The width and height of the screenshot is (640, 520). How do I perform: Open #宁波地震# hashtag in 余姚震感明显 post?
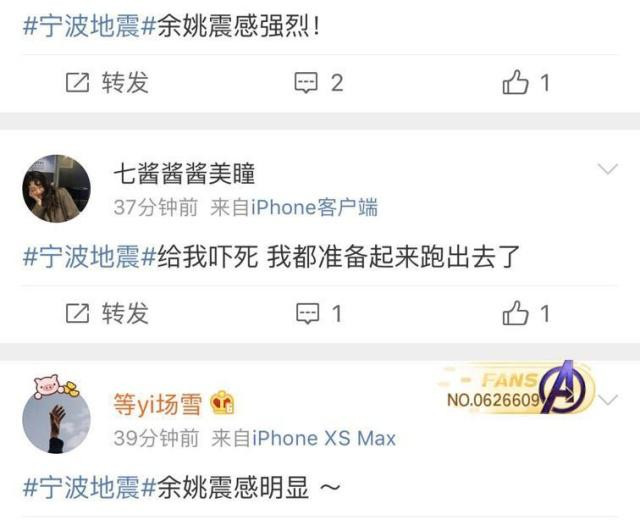[x=90, y=487]
